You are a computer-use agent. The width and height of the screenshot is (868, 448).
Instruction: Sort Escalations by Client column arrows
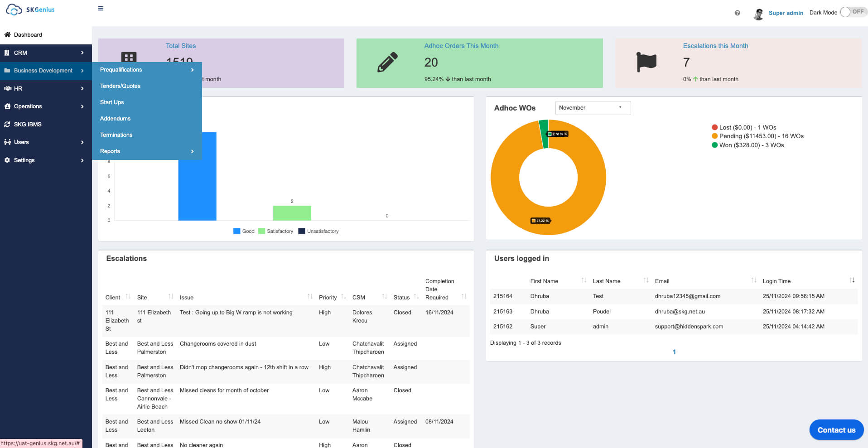(128, 297)
